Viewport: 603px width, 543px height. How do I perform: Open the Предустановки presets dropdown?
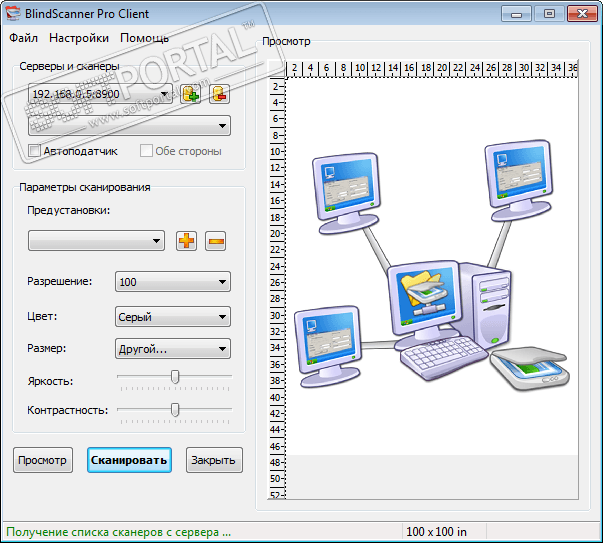click(97, 241)
